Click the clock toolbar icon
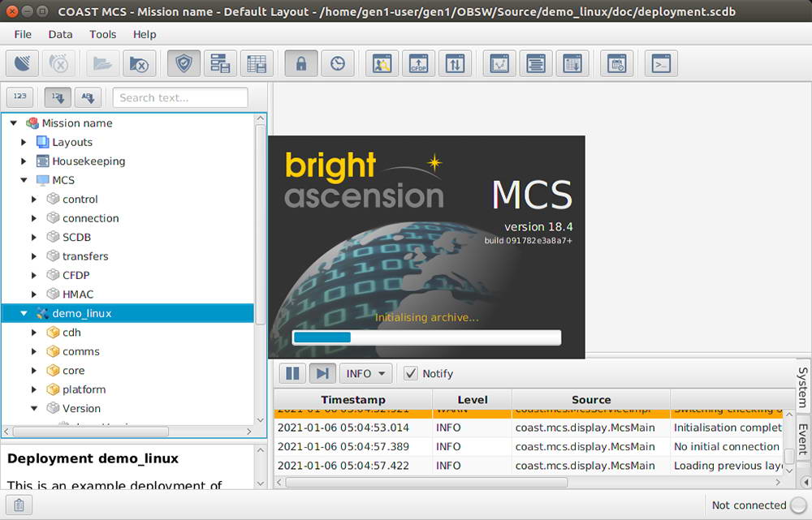The height and width of the screenshot is (520, 812). [338, 63]
